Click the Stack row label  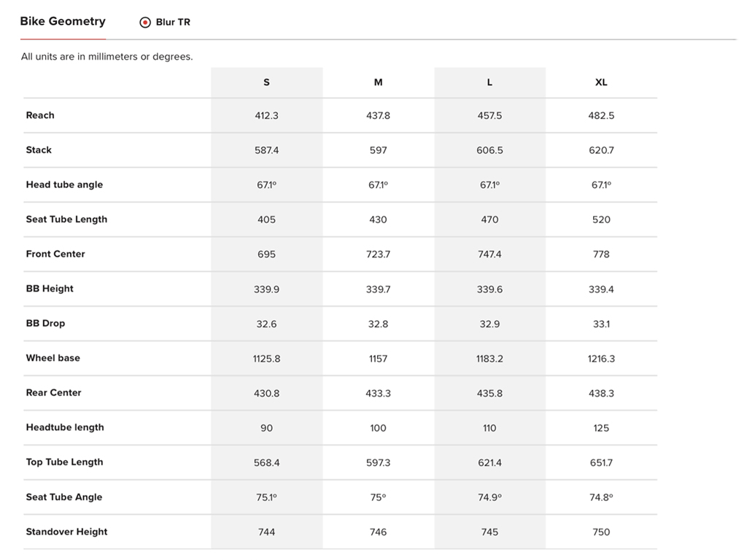pyautogui.click(x=39, y=149)
